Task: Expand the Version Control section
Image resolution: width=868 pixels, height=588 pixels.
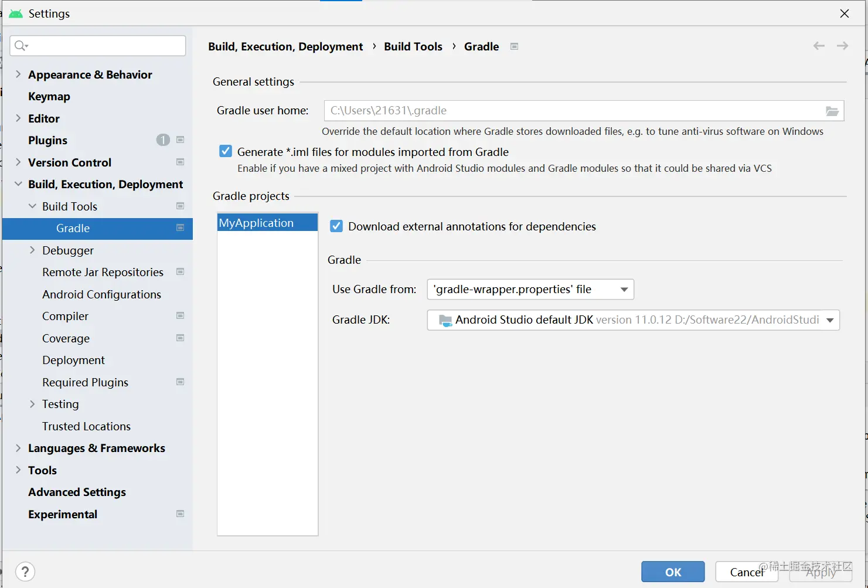Action: click(x=18, y=162)
